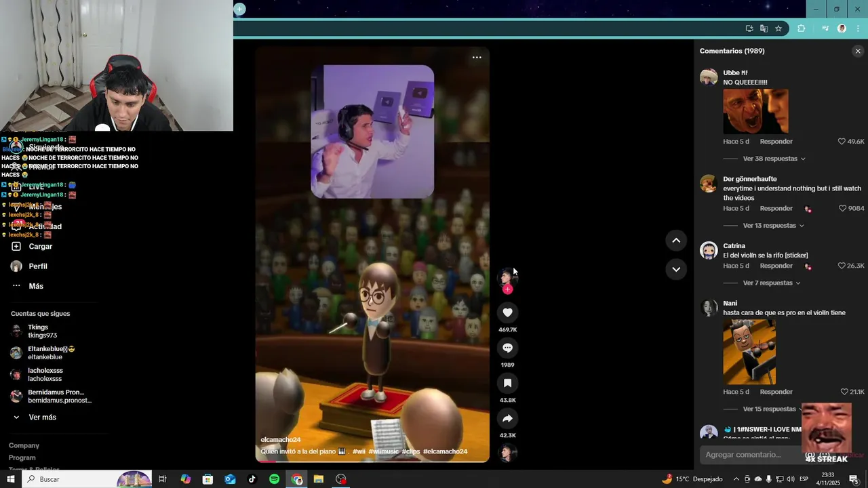The height and width of the screenshot is (488, 868).
Task: Reply to Catrina's comment via Responder
Action: point(776,266)
